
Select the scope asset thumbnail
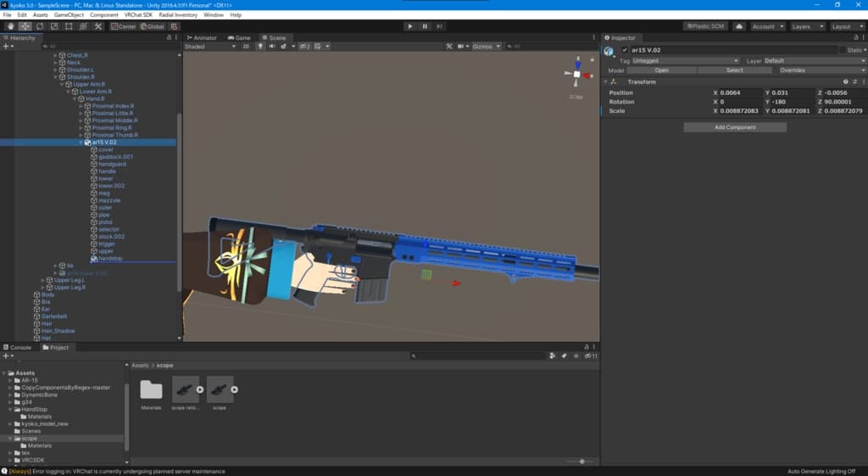tap(220, 390)
